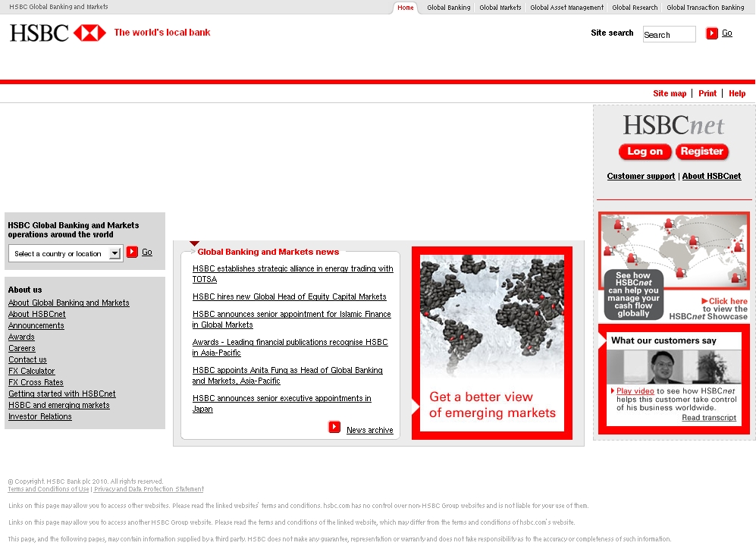This screenshot has width=756, height=552.
Task: Click red arrow icon next to News archive
Action: pyautogui.click(x=334, y=427)
